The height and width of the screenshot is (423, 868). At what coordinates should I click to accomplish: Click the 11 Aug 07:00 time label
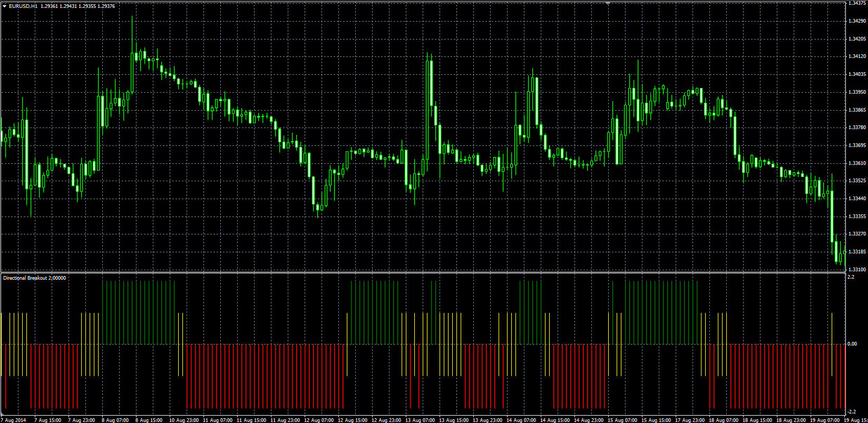218,420
